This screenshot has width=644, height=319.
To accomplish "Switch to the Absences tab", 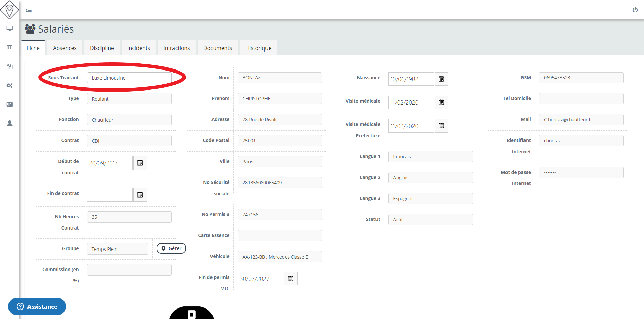I will pyautogui.click(x=65, y=48).
